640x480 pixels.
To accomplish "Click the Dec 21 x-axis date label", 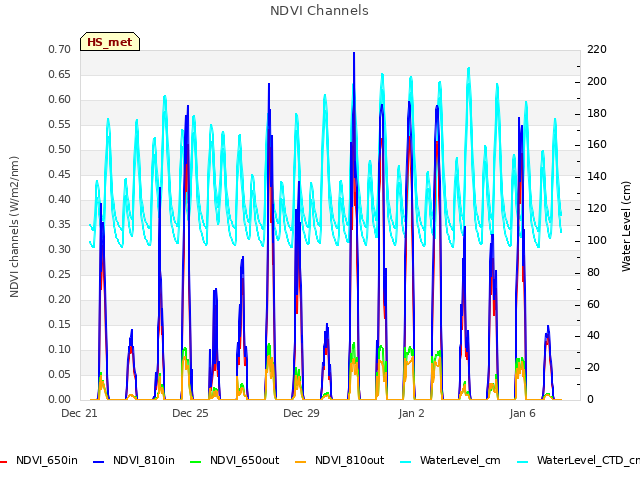I will coord(79,413).
